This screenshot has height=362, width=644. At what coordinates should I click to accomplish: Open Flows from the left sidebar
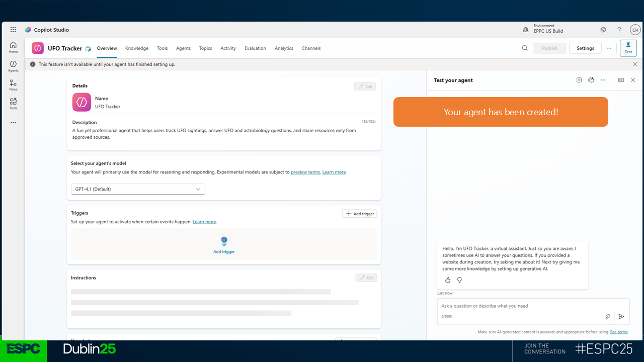pyautogui.click(x=13, y=85)
